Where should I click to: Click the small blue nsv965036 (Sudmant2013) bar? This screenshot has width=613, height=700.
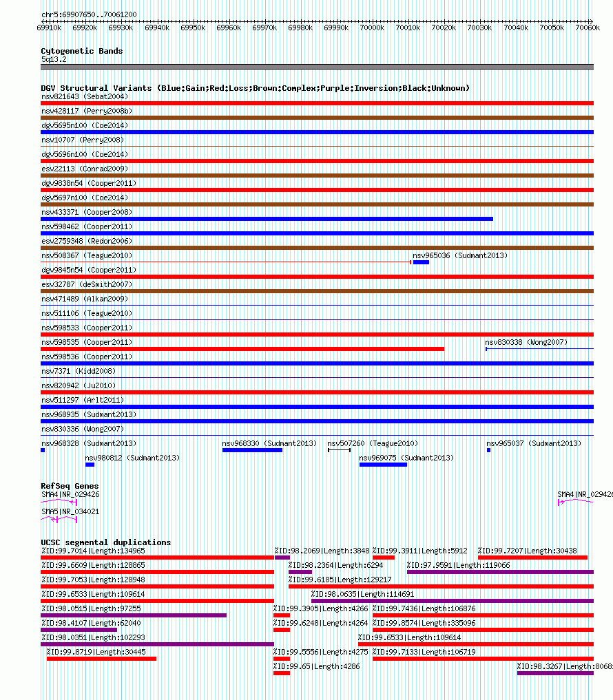pyautogui.click(x=421, y=262)
